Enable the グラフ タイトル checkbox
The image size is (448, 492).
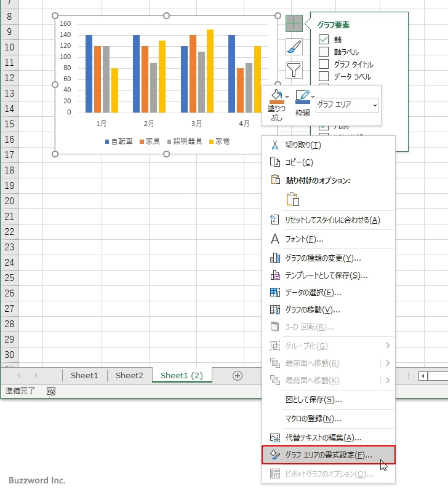(323, 64)
